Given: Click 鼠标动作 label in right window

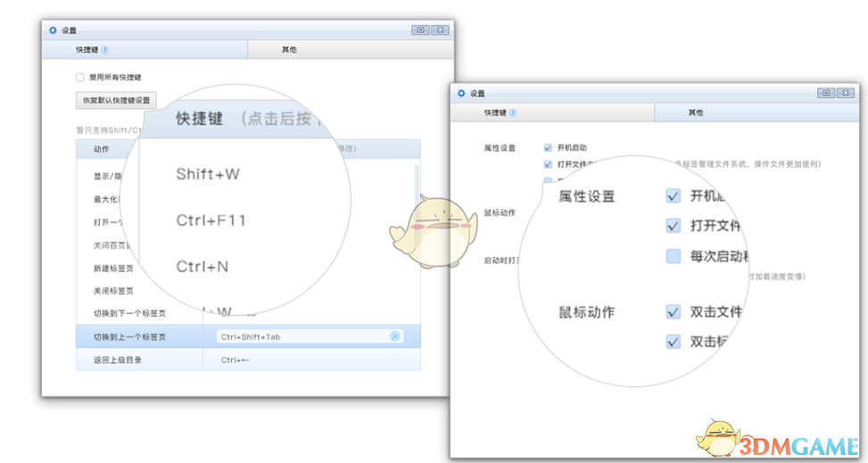Looking at the screenshot, I should click(500, 212).
